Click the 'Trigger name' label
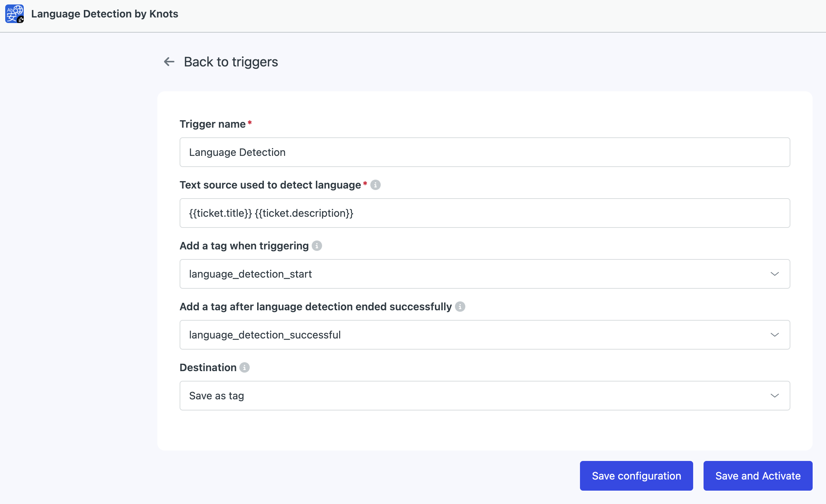This screenshot has height=504, width=826. click(213, 124)
